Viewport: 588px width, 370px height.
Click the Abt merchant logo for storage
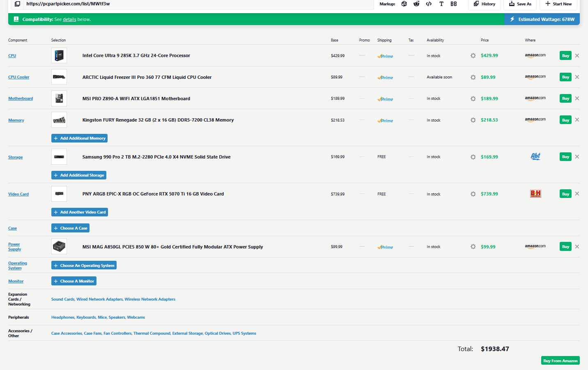(535, 156)
